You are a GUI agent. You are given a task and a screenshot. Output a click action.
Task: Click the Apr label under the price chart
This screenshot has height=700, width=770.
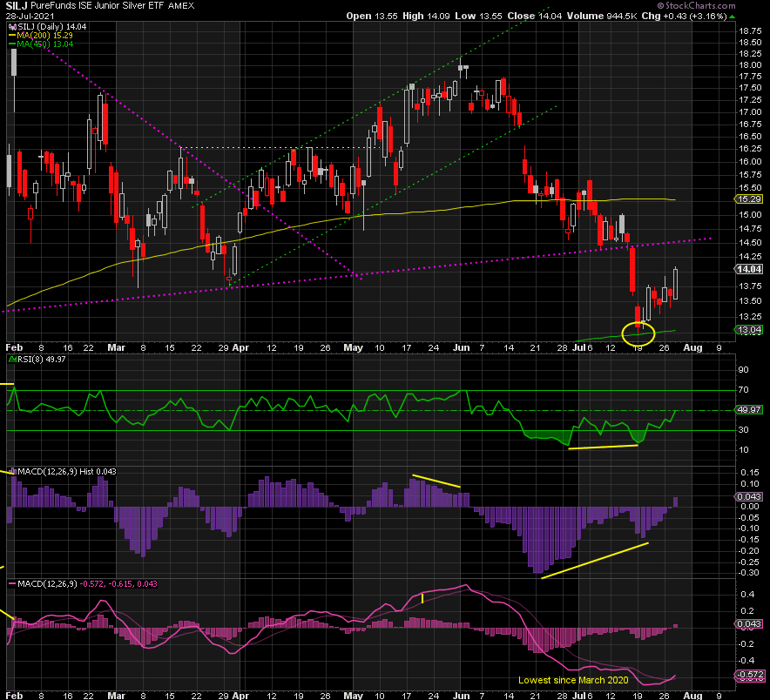tap(240, 347)
